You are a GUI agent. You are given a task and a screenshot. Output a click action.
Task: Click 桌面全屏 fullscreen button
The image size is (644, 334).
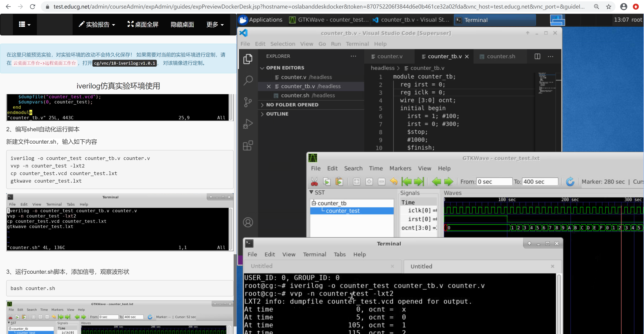pyautogui.click(x=143, y=24)
